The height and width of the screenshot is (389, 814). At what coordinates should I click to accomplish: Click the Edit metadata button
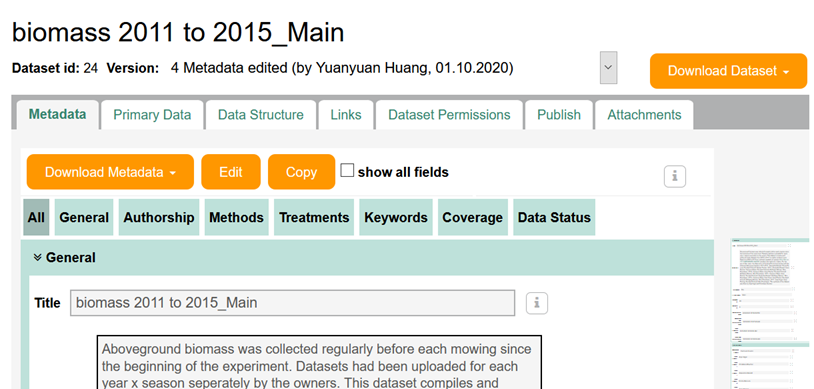click(231, 172)
